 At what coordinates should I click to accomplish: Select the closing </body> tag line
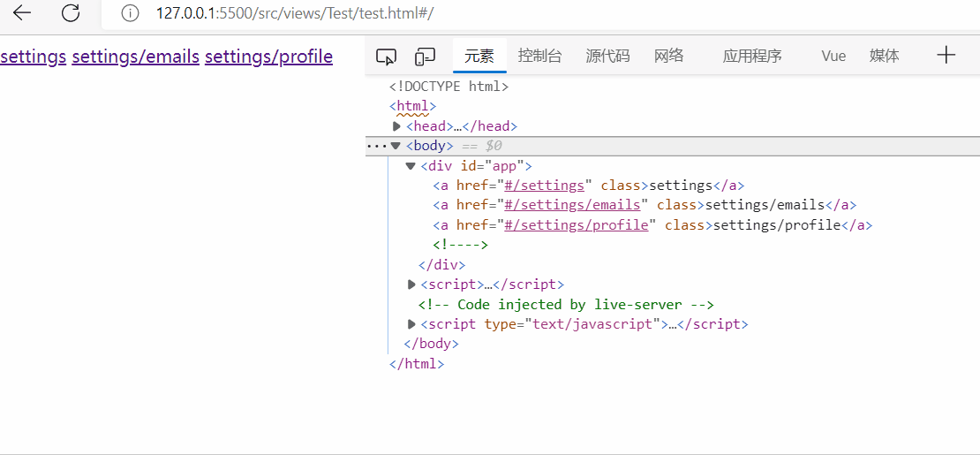pyautogui.click(x=431, y=344)
